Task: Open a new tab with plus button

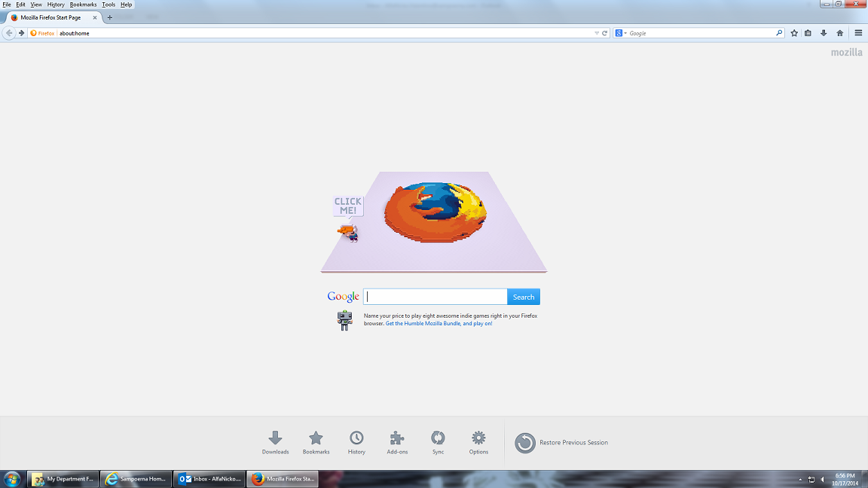Action: tap(109, 18)
